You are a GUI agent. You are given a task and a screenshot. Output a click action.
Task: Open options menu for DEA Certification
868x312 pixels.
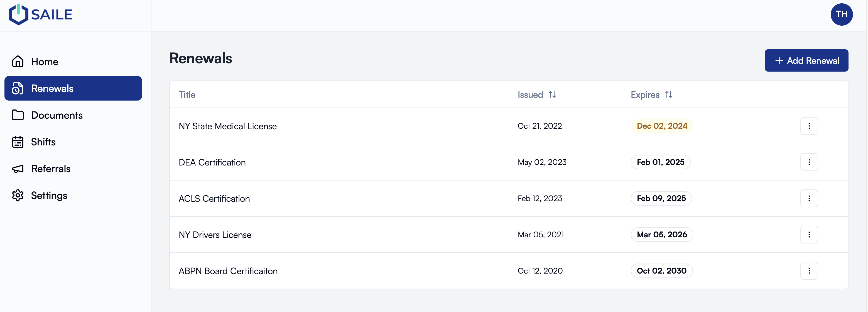click(809, 162)
